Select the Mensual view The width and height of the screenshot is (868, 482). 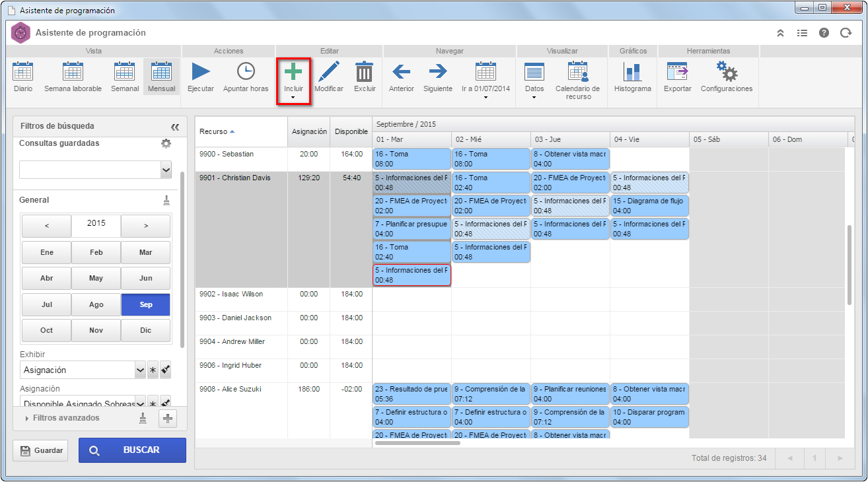[x=162, y=78]
